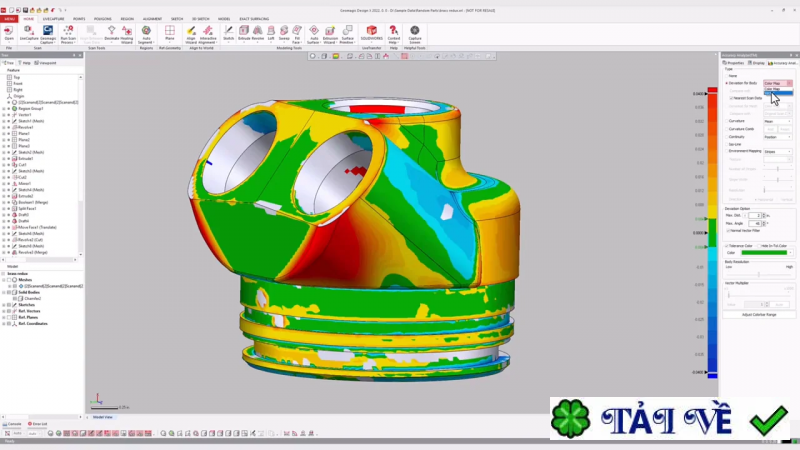Select the second item in open dropdown list
The image size is (800, 450).
[x=778, y=93]
